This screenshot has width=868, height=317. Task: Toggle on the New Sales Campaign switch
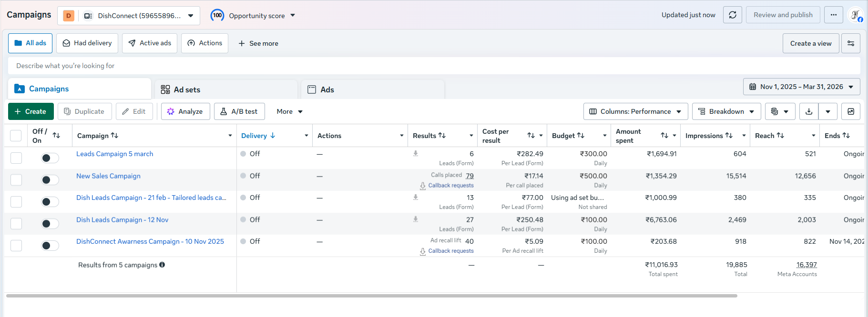(50, 180)
